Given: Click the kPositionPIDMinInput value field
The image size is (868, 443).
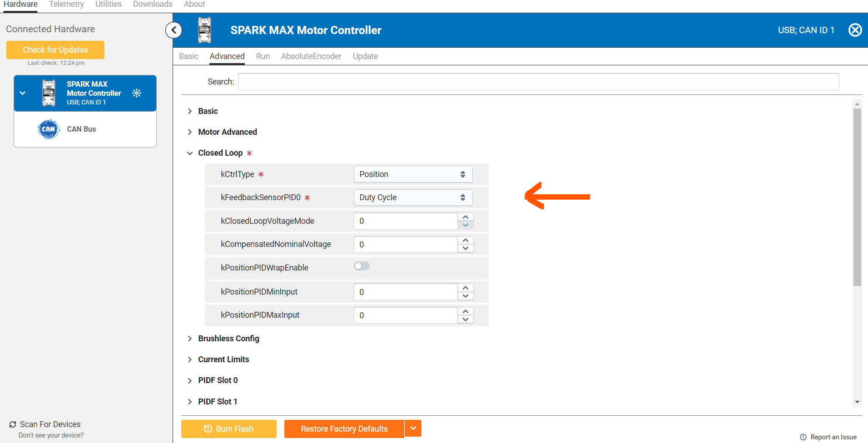Looking at the screenshot, I should (x=406, y=292).
